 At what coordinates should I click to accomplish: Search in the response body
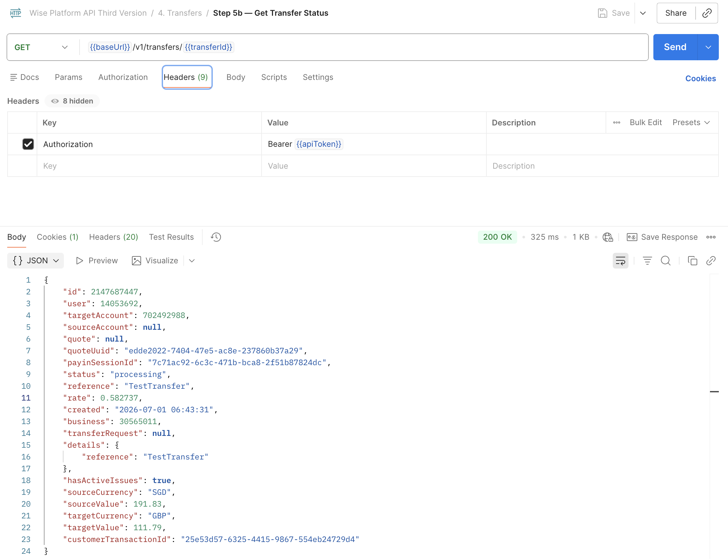click(x=665, y=261)
